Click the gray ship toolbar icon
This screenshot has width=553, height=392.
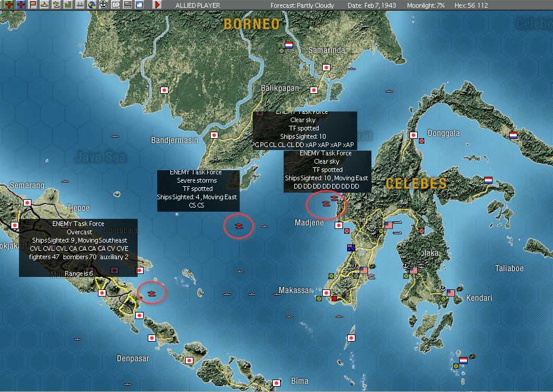[x=80, y=5]
